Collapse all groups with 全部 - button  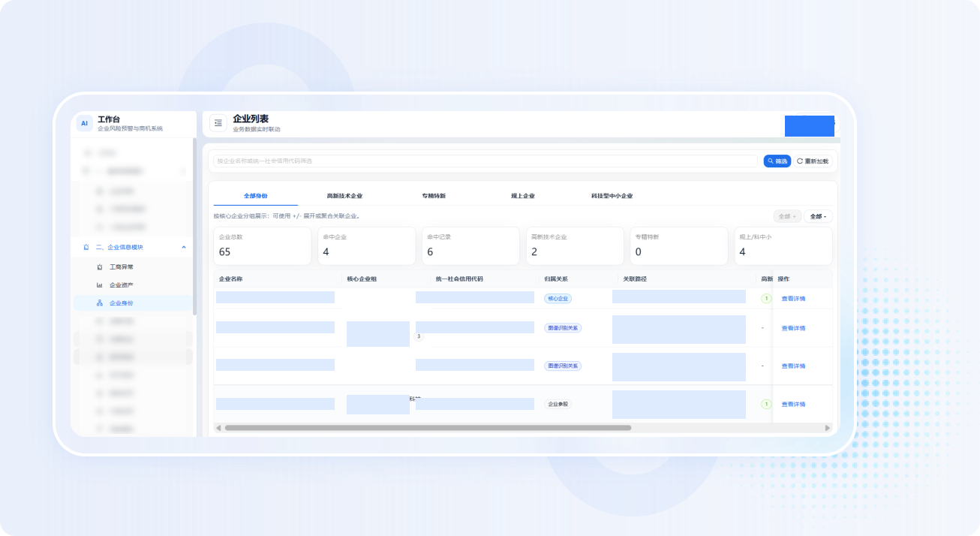click(818, 216)
